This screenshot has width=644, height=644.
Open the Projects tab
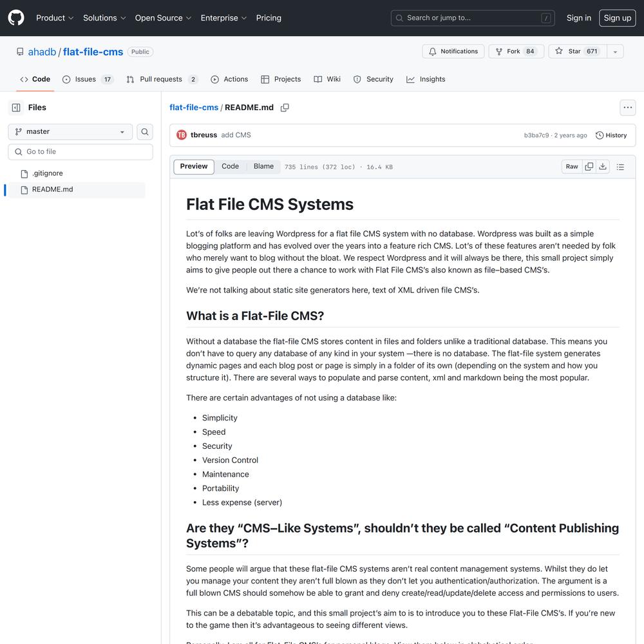pos(281,79)
